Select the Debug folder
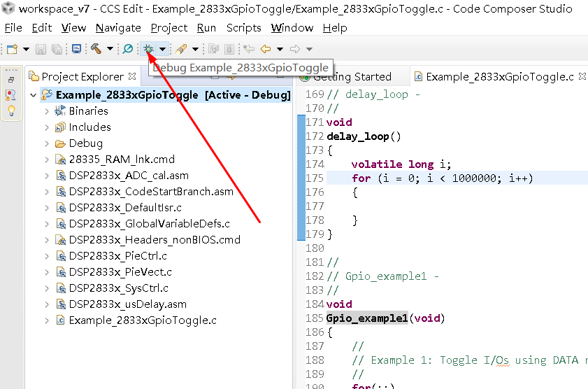588x389 pixels. point(86,143)
